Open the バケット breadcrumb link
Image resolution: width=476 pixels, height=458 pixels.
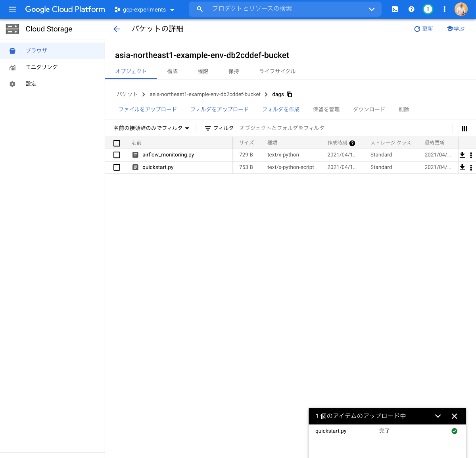pyautogui.click(x=127, y=94)
